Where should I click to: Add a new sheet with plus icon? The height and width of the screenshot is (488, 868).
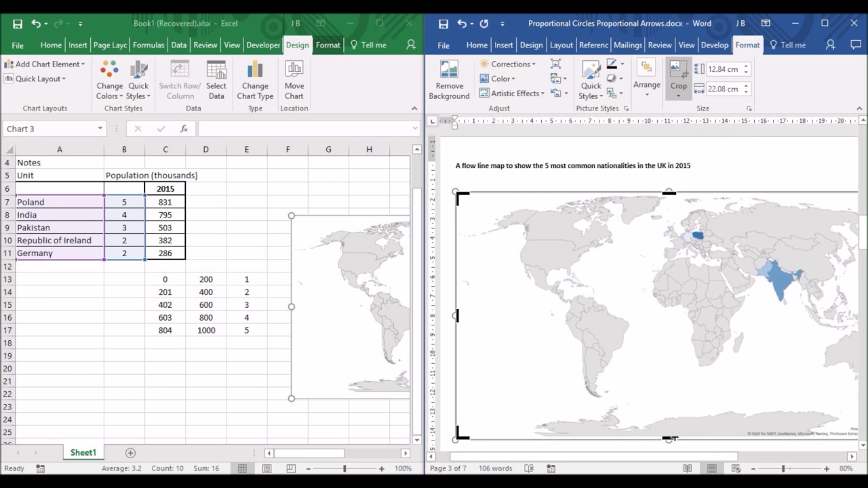click(130, 453)
